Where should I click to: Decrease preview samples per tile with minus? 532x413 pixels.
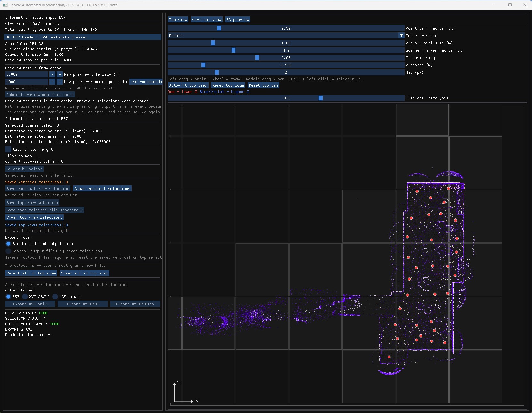(53, 82)
